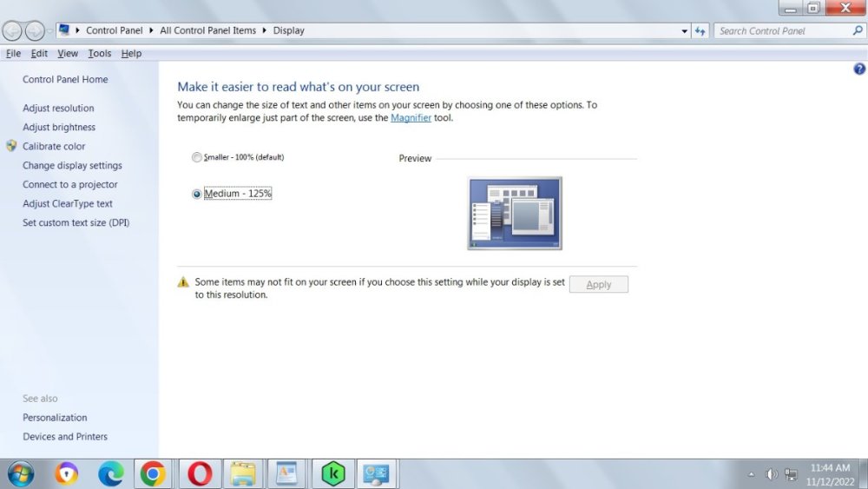Open Help with the blue question icon
This screenshot has width=868, height=489.
(x=859, y=69)
